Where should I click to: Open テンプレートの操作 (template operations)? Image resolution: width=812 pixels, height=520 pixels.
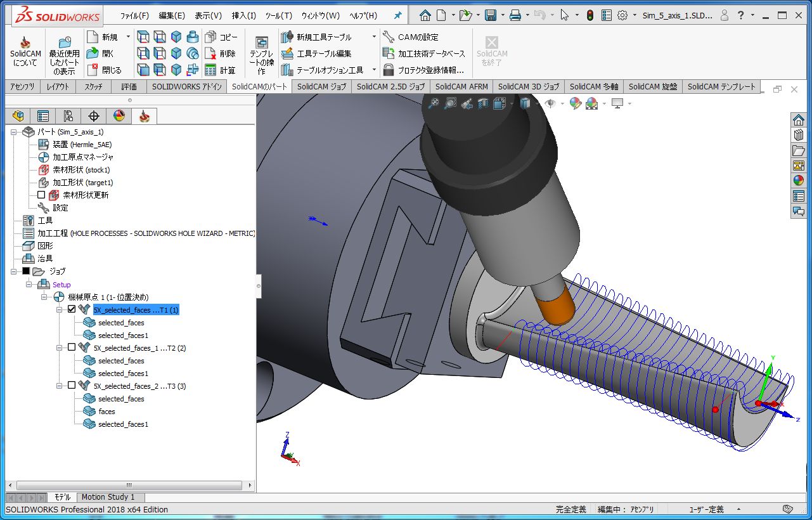pyautogui.click(x=261, y=54)
